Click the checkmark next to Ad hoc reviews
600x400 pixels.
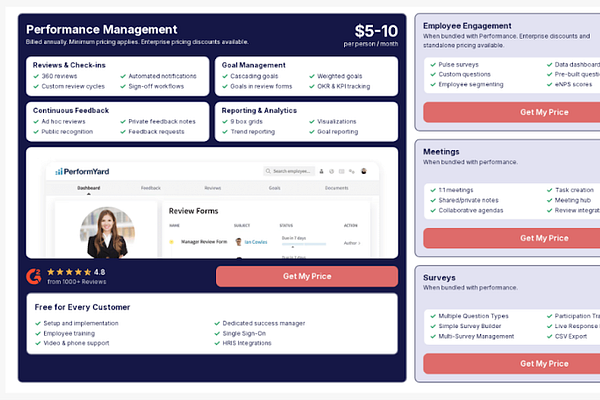[x=36, y=122]
